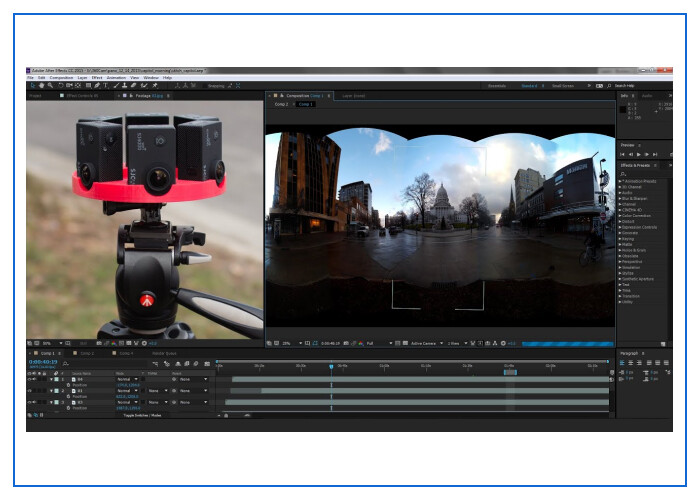The width and height of the screenshot is (700, 500).
Task: Click the 04 layer duration bar in timeline
Action: tap(421, 379)
